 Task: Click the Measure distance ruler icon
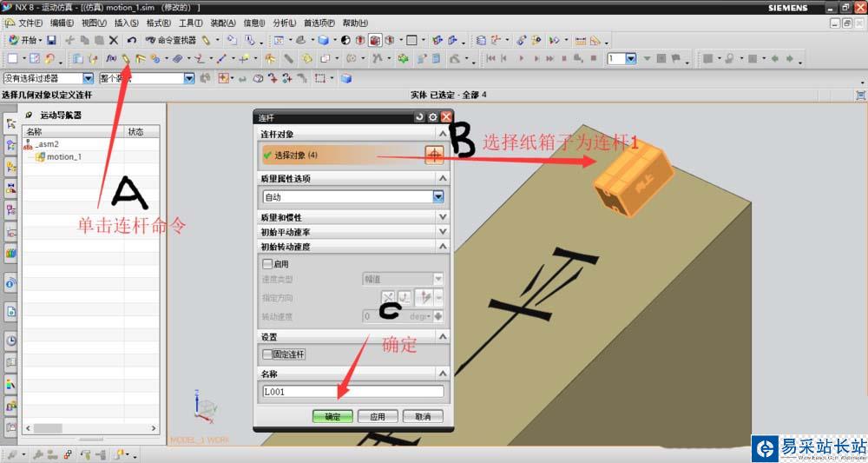pyautogui.click(x=581, y=41)
